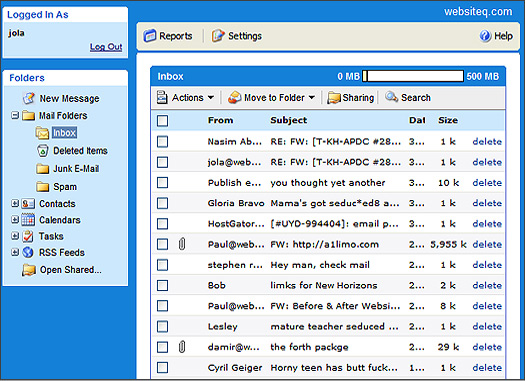525x381 pixels.
Task: Click the Help question mark icon
Action: 485,36
